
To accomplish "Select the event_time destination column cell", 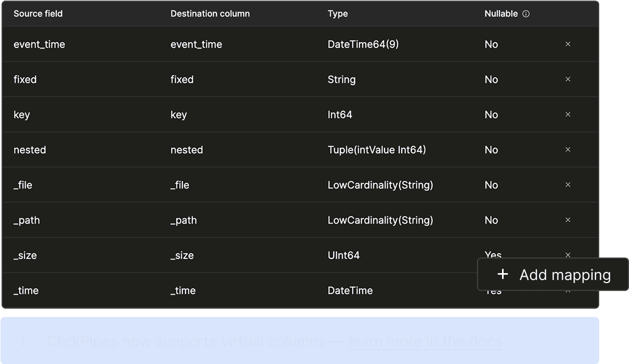I will tap(196, 44).
